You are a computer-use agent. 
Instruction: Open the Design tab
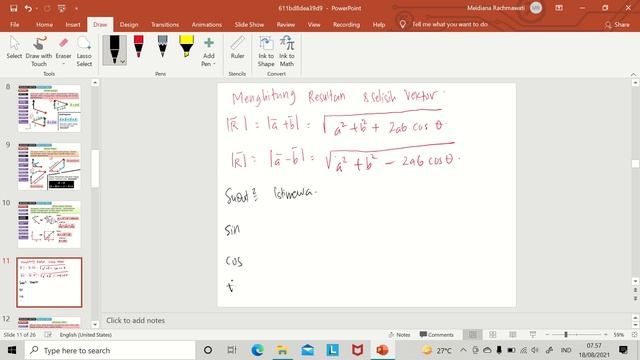pos(129,24)
